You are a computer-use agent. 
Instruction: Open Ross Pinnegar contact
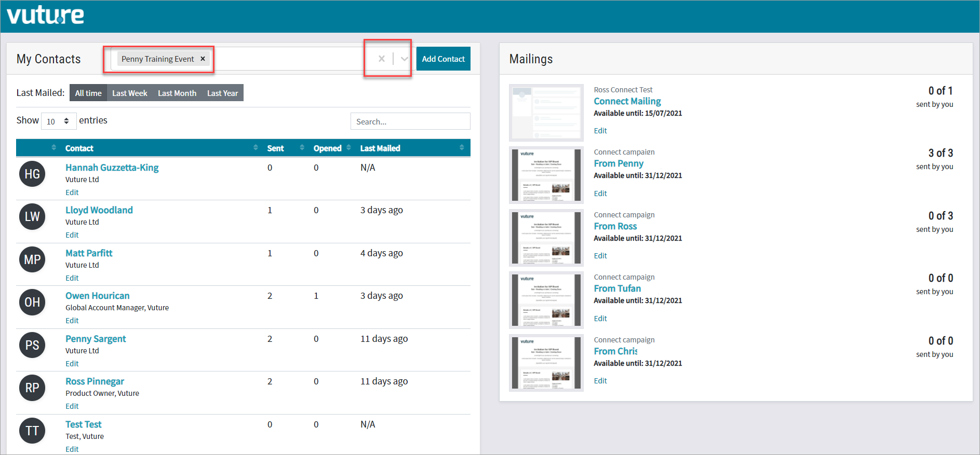point(95,381)
